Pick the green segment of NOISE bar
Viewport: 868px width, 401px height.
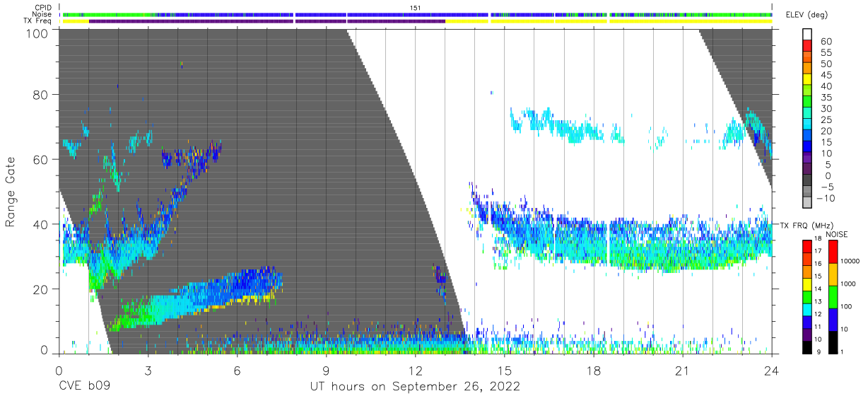(833, 296)
